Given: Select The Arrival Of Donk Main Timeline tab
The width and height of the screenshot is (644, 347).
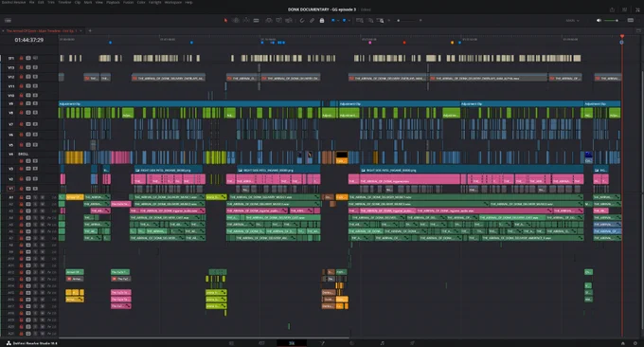Looking at the screenshot, I should [41, 31].
